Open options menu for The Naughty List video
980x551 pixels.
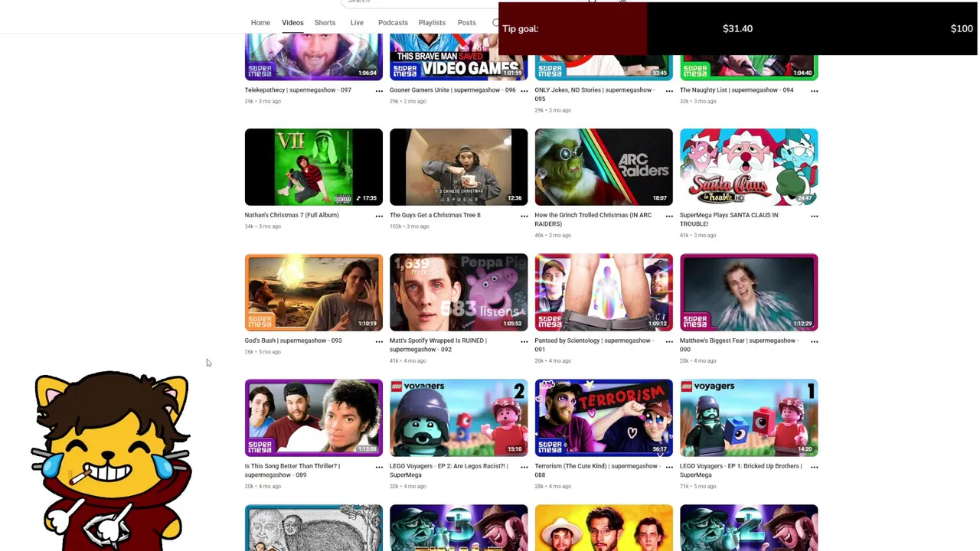click(814, 91)
